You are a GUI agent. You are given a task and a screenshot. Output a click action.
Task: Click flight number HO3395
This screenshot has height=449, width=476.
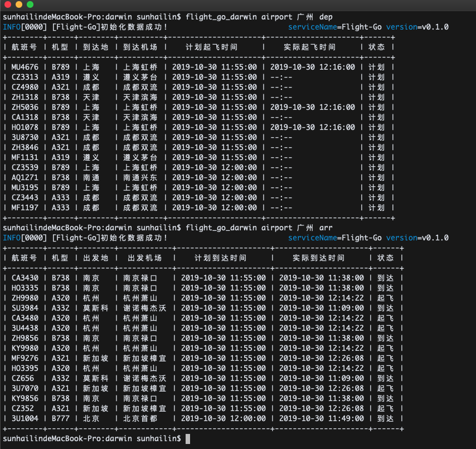click(x=25, y=368)
